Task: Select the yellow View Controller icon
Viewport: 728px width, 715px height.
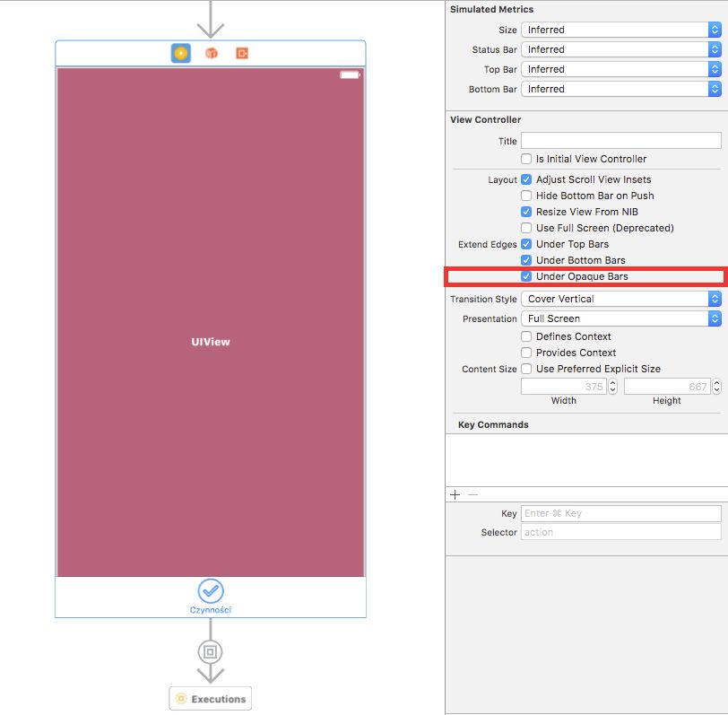Action: click(x=180, y=53)
